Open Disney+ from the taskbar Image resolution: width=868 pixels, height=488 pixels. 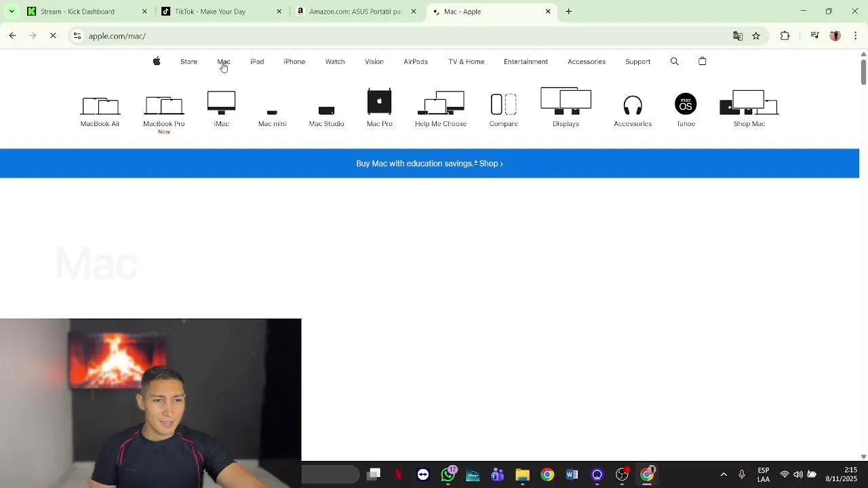pos(473,474)
